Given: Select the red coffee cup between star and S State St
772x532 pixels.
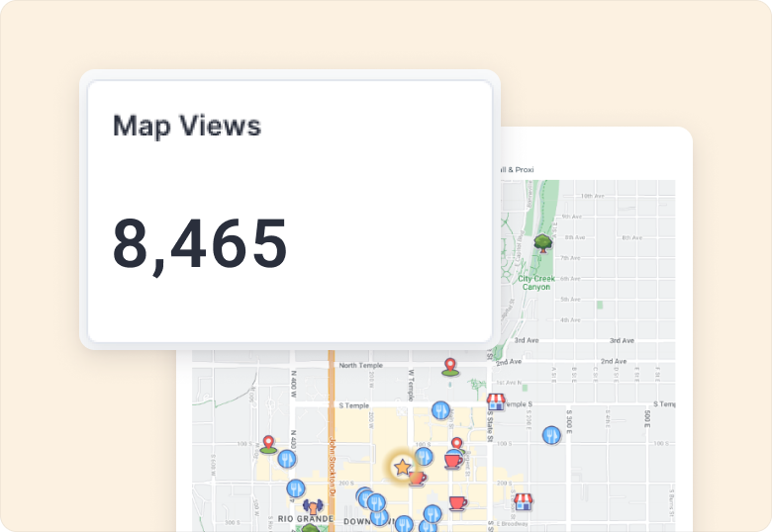Looking at the screenshot, I should (x=453, y=461).
